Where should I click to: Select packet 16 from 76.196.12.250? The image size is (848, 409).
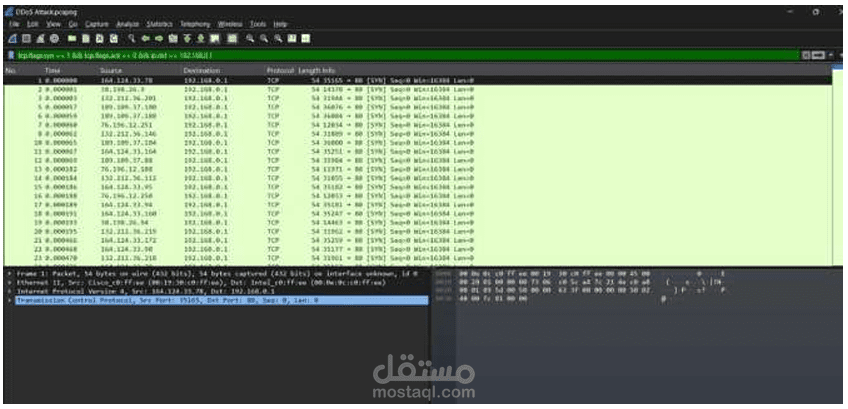click(418, 195)
